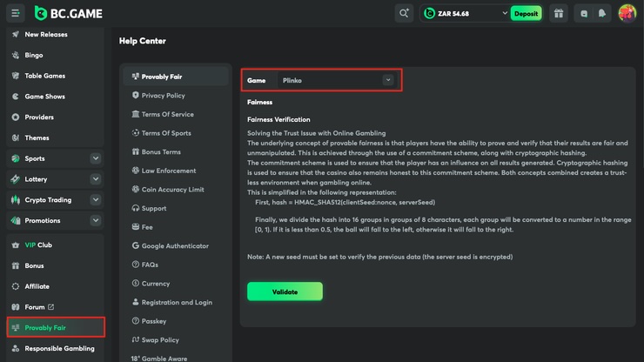This screenshot has width=644, height=362.
Task: Open the search icon in header
Action: (x=404, y=13)
